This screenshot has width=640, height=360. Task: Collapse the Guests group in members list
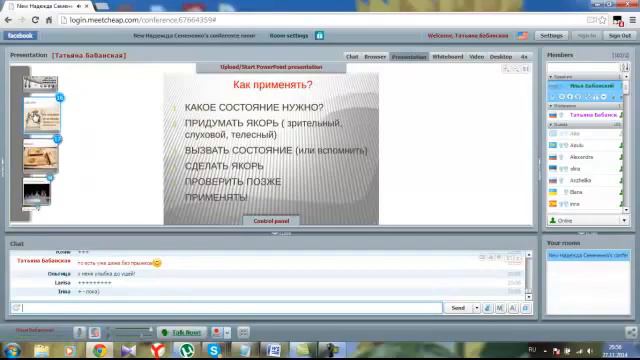point(551,124)
